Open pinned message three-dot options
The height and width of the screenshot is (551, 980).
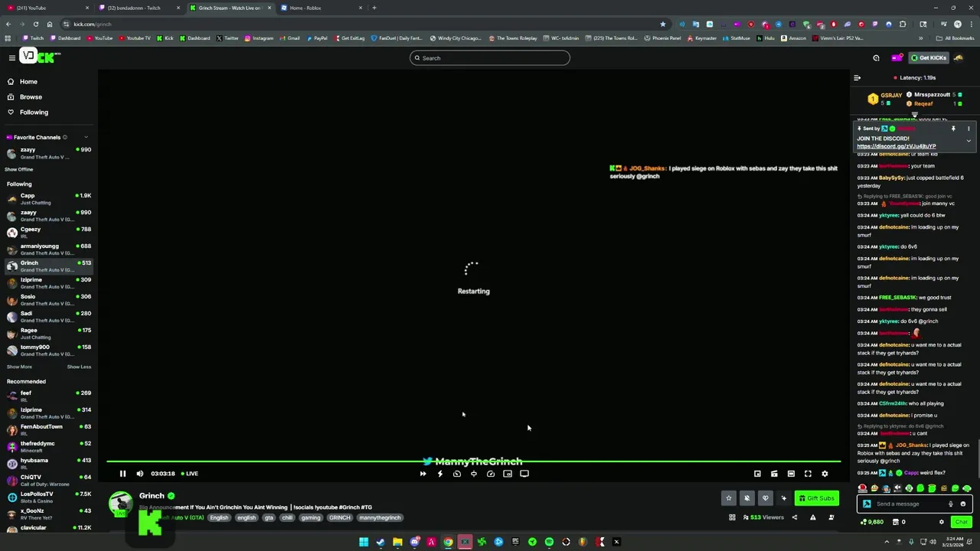point(969,129)
